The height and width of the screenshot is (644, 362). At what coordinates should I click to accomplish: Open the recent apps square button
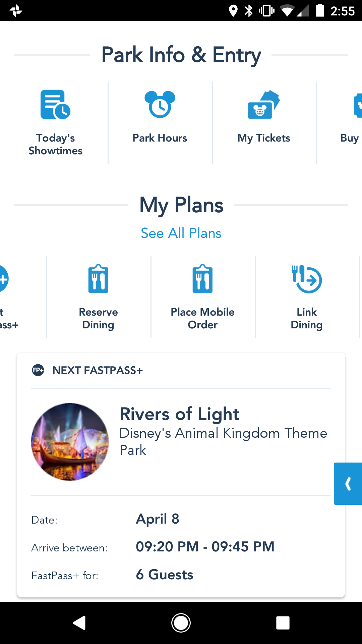pyautogui.click(x=283, y=623)
